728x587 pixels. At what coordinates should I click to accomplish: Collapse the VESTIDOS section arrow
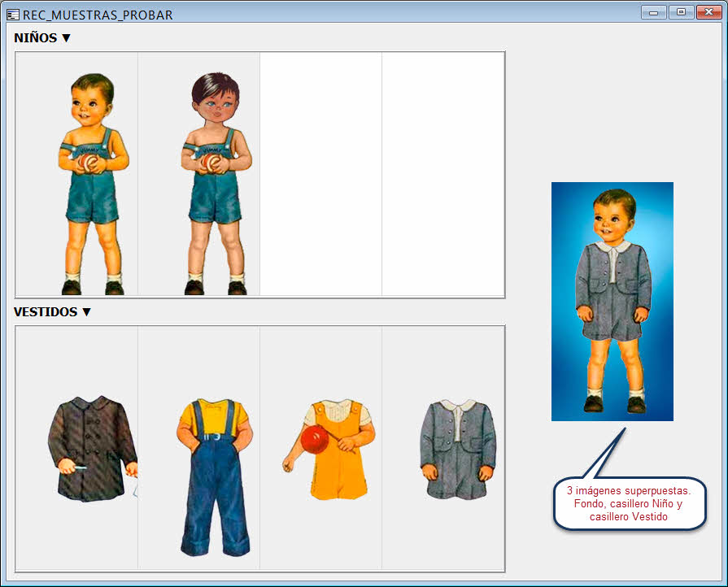(86, 312)
